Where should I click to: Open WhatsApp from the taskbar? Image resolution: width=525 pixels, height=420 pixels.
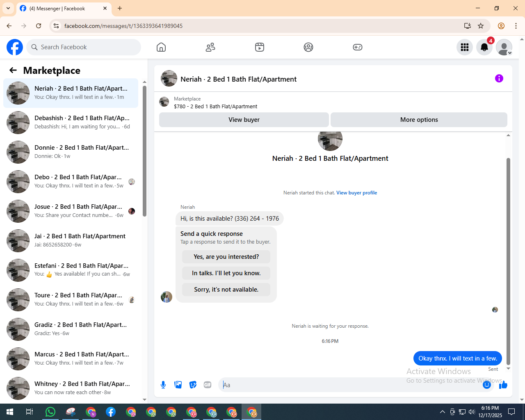tap(50, 412)
